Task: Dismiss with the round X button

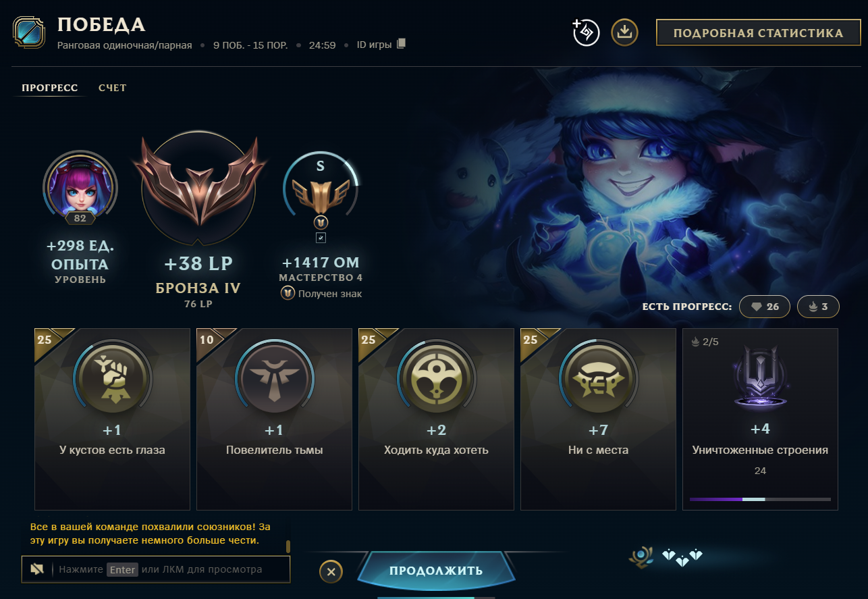Action: coord(331,572)
